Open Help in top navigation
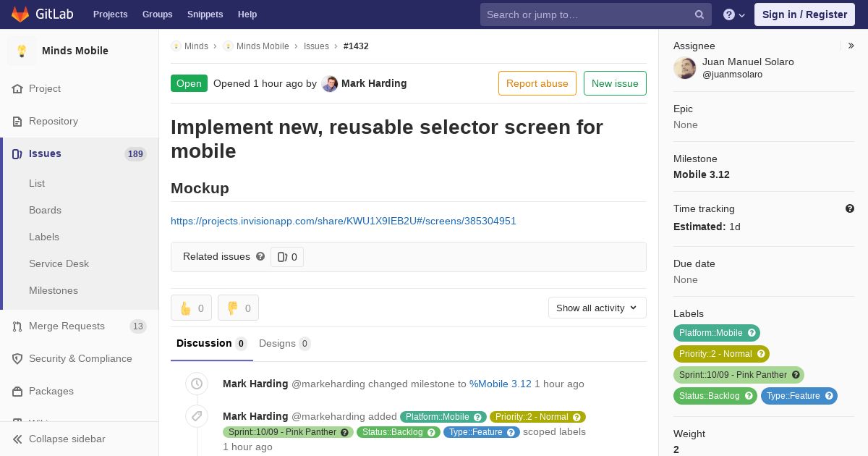This screenshot has width=868, height=456. tap(247, 14)
